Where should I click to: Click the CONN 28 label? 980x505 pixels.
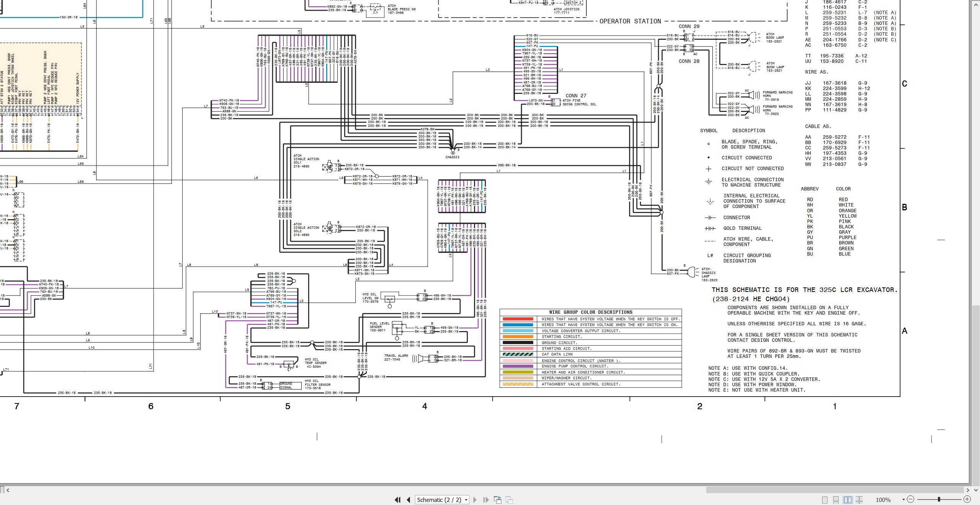tap(689, 61)
